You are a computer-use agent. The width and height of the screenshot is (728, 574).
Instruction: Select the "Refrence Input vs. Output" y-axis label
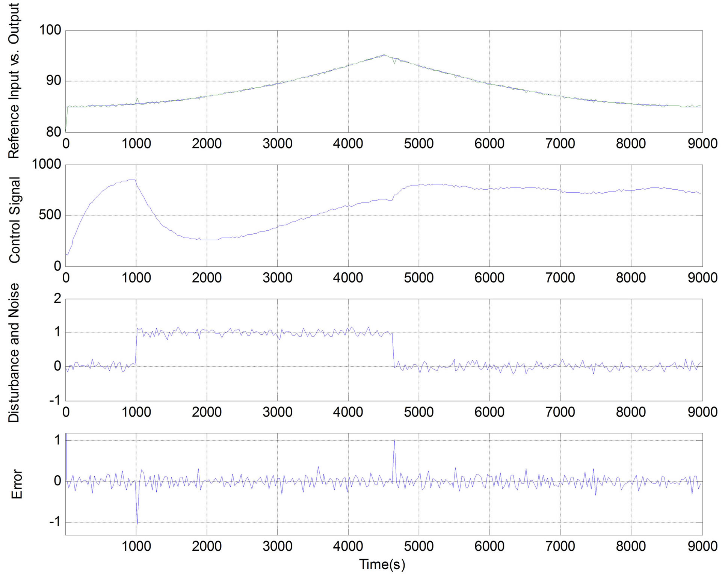pyautogui.click(x=14, y=80)
